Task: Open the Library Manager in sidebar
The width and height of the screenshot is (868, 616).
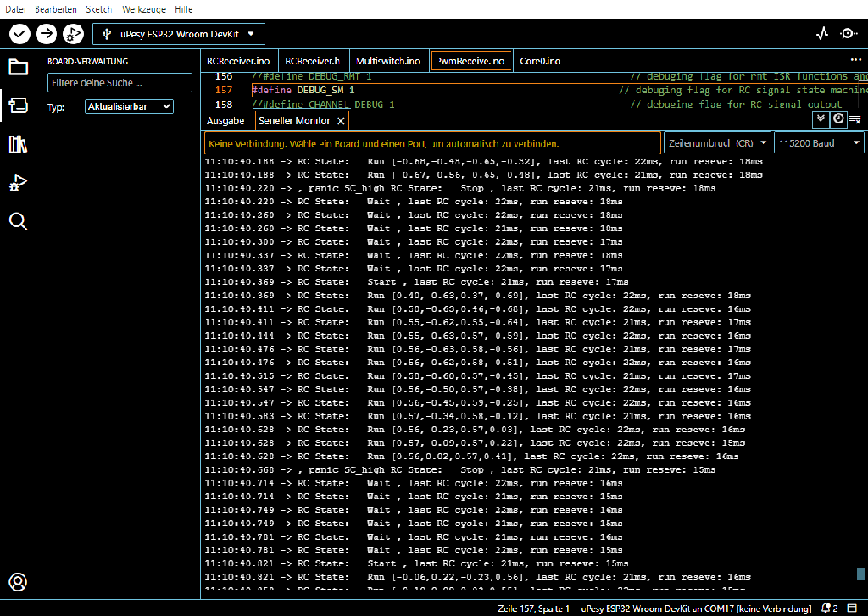Action: coord(18,144)
